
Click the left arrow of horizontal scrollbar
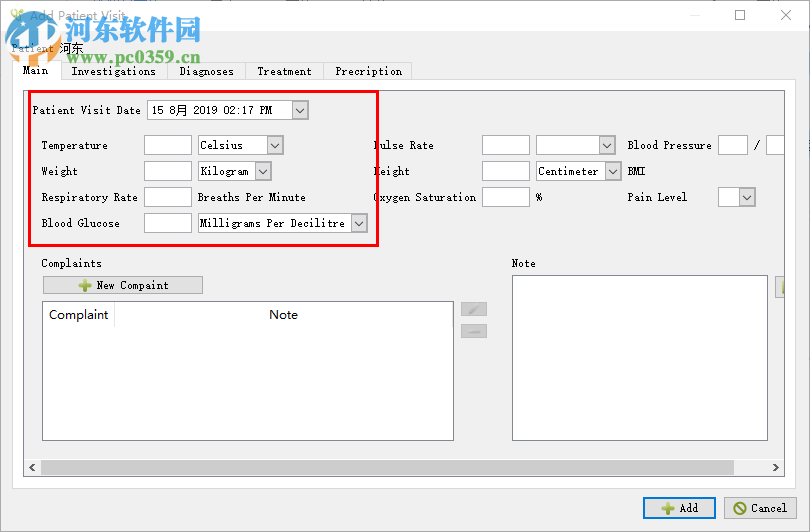[33, 467]
